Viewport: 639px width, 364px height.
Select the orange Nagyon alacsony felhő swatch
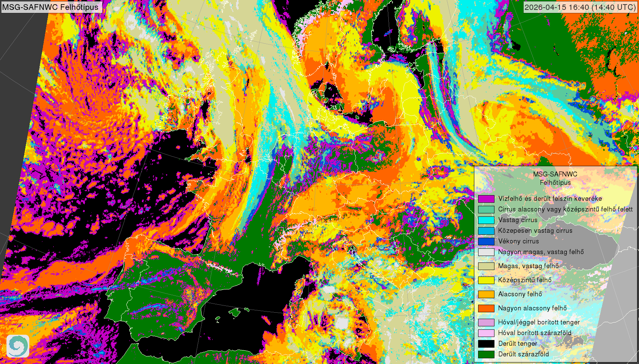pyautogui.click(x=486, y=308)
